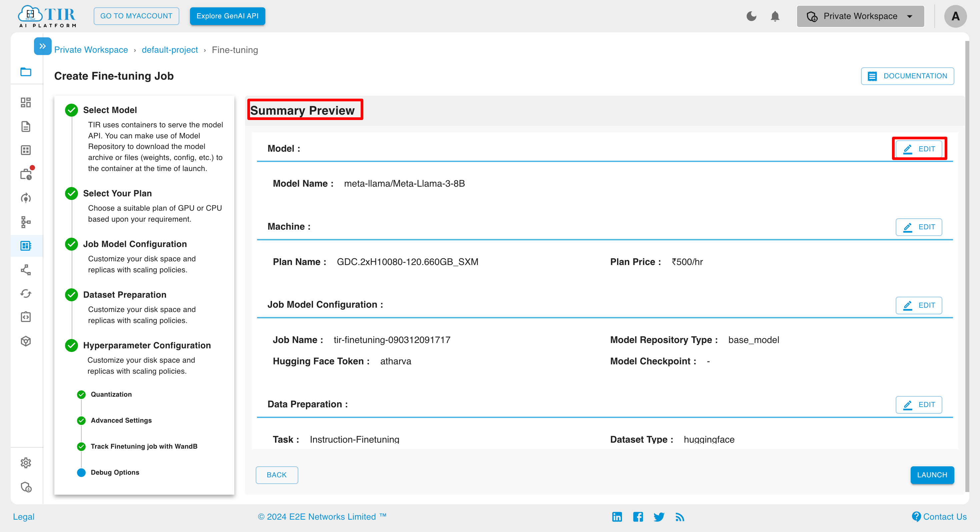Screen dimensions: 980x532
Task: Open the circular rocket icon in sidebar
Action: [26, 198]
